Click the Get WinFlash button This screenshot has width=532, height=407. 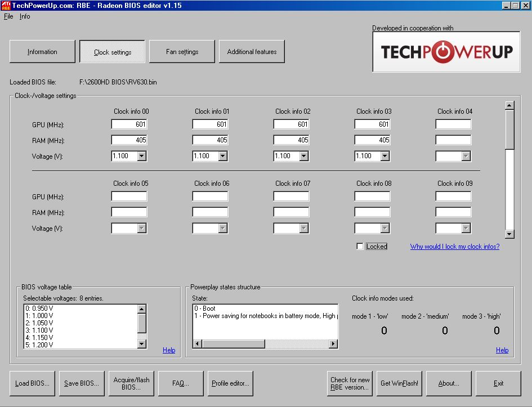tap(399, 383)
